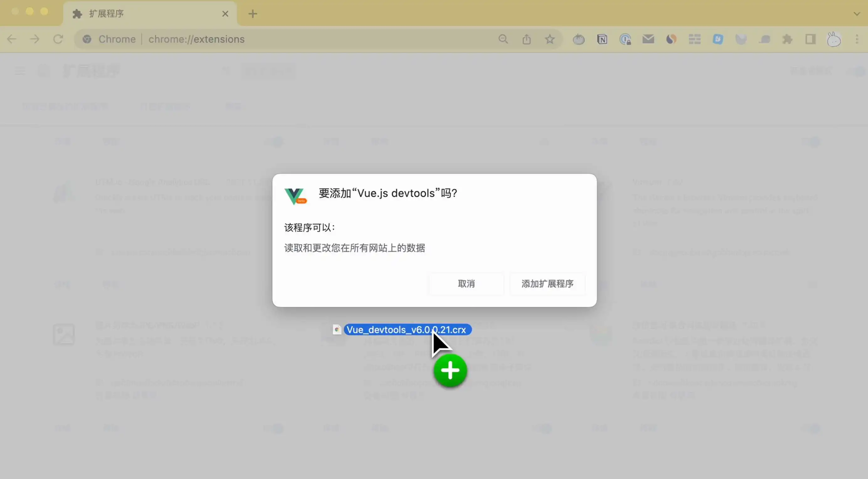Click the 添加扩展程序 button in dialog
Image resolution: width=868 pixels, height=479 pixels.
pos(547,284)
